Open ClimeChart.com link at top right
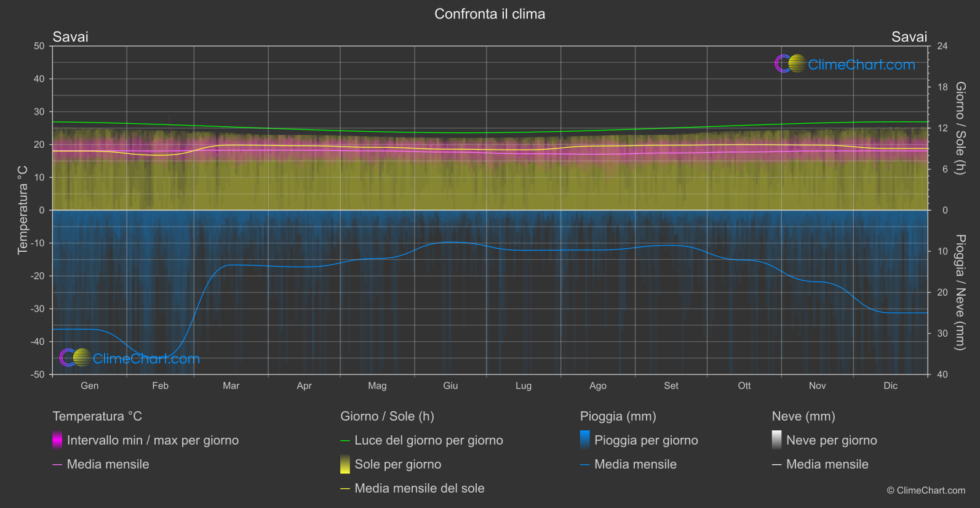 pyautogui.click(x=861, y=65)
